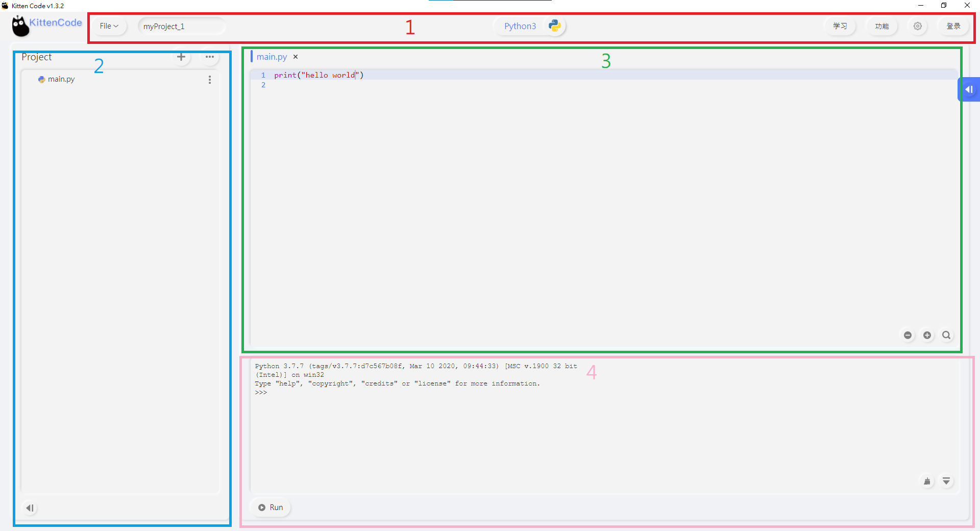
Task: Switch to the main.py editor tab
Action: click(272, 57)
